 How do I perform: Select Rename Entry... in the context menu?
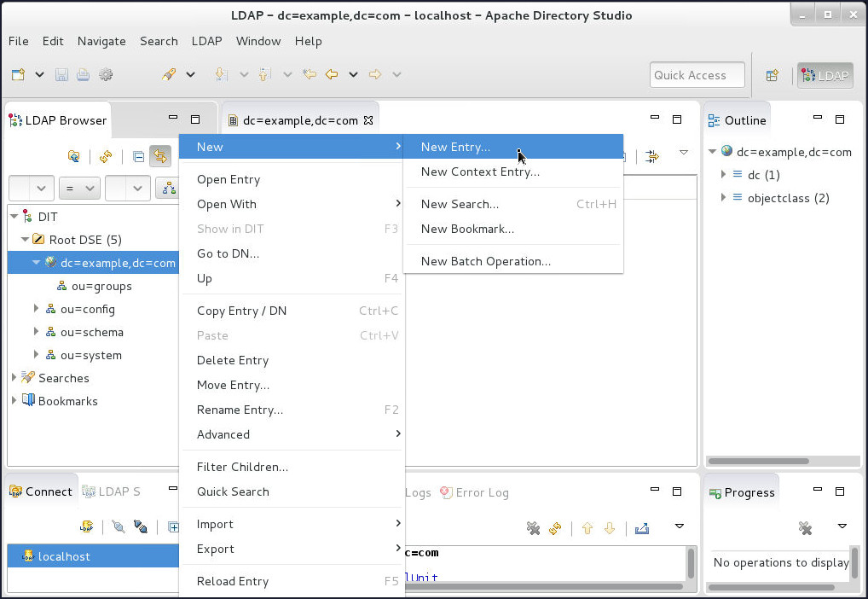click(292, 410)
